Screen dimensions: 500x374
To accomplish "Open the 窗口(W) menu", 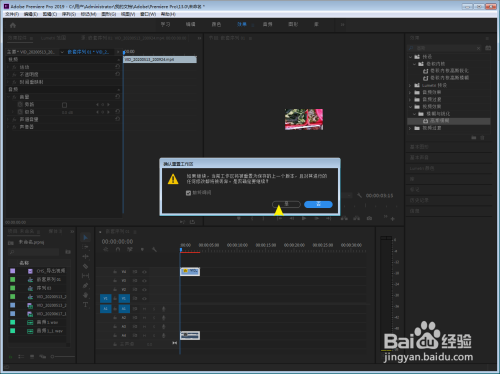I will 148,14.
